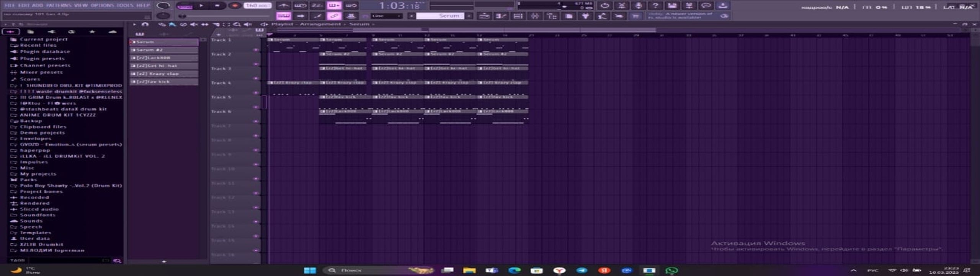The width and height of the screenshot is (980, 276).
Task: Arm the red record button
Action: coord(235,6)
